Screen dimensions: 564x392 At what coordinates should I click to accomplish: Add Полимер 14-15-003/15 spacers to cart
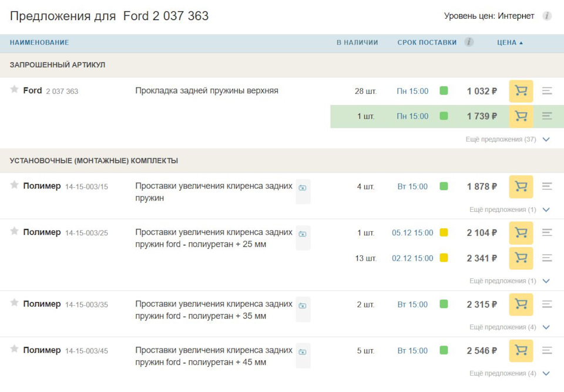(x=521, y=187)
